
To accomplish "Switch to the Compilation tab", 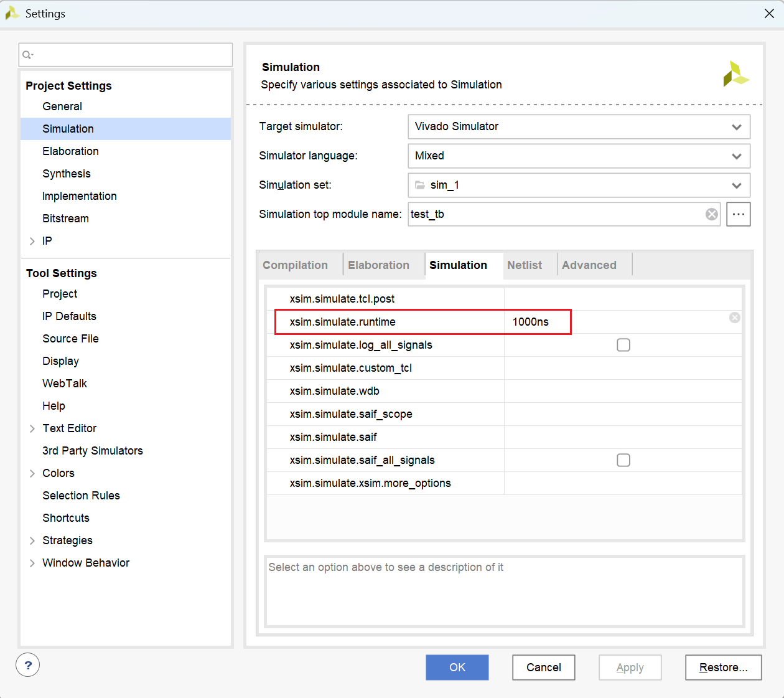I will (296, 265).
